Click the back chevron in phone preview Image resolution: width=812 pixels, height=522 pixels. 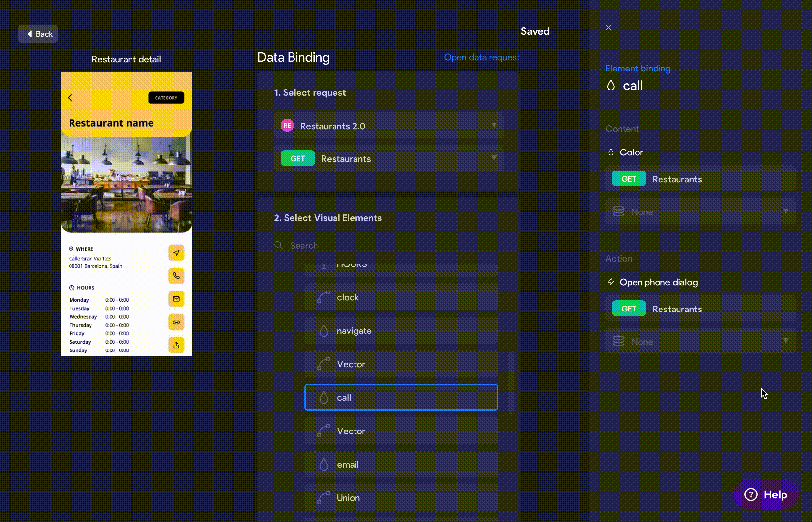pyautogui.click(x=70, y=98)
